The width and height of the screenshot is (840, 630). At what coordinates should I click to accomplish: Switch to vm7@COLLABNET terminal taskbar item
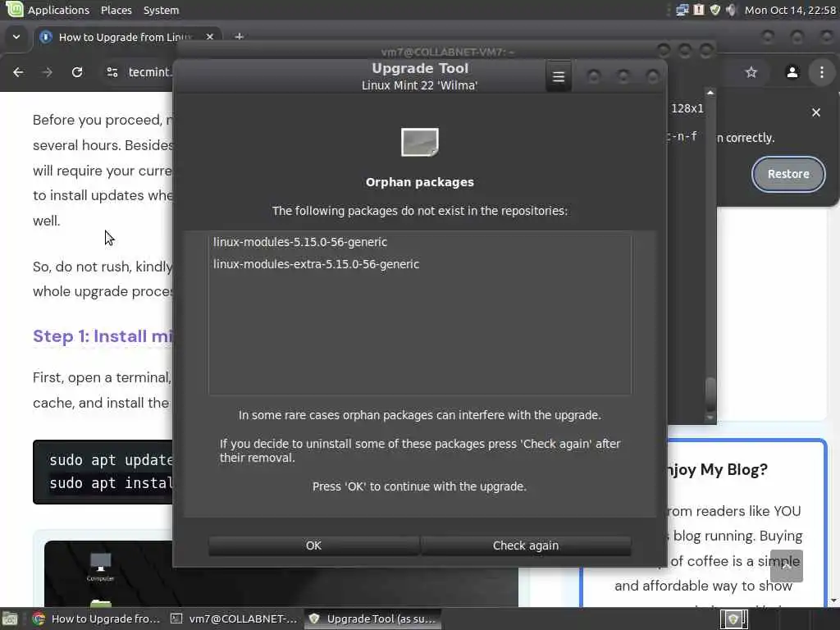[234, 619]
